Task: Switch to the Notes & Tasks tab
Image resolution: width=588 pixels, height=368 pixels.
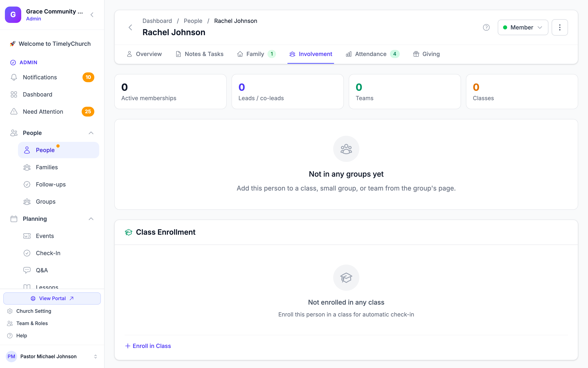Action: tap(199, 54)
